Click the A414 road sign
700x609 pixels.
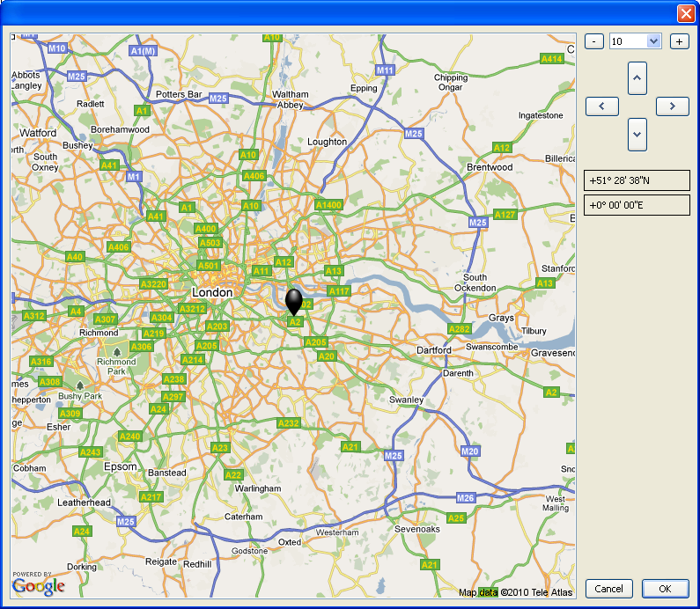click(551, 59)
